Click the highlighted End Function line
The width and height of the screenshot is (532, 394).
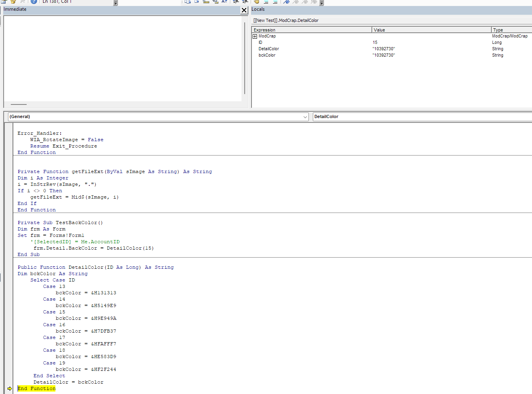pos(37,388)
